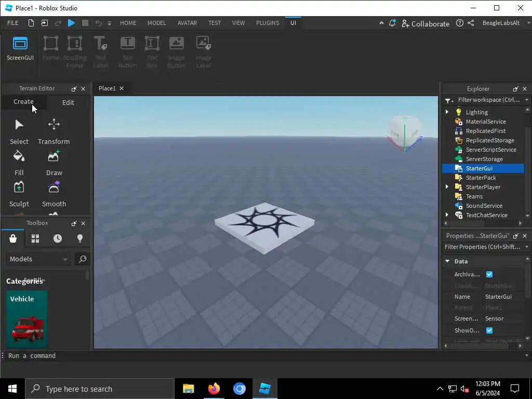Choose the terrain Fill tool

[19, 163]
